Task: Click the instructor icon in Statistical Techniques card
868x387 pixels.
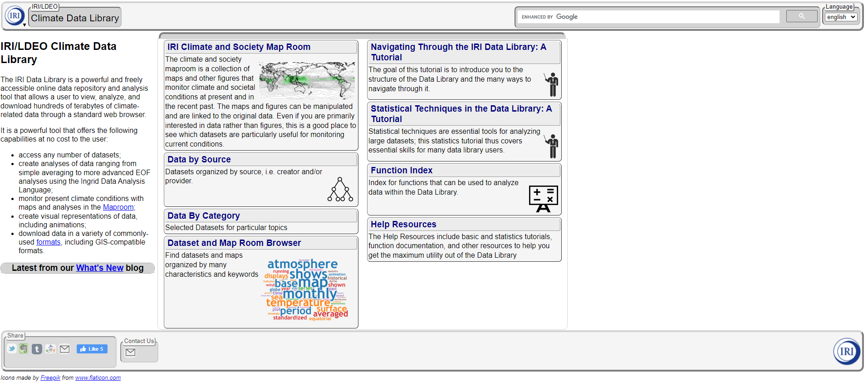Action: tap(552, 146)
